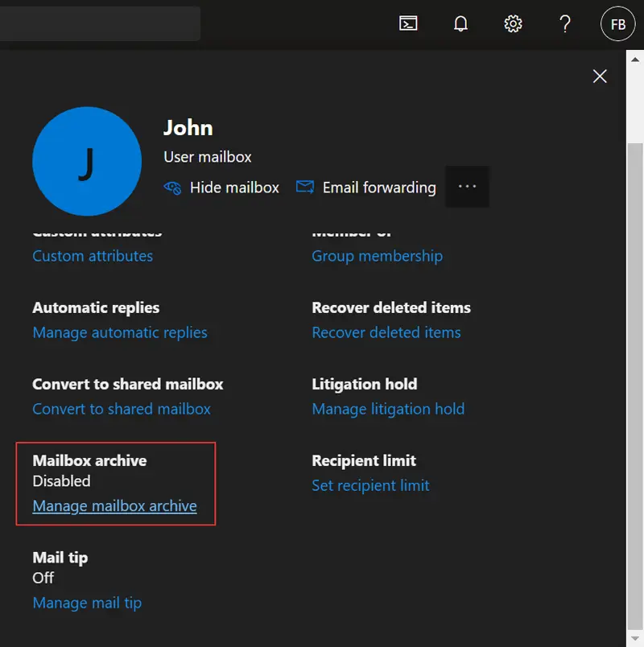The image size is (644, 647).
Task: Open Cloud Shell terminal icon
Action: tap(408, 24)
